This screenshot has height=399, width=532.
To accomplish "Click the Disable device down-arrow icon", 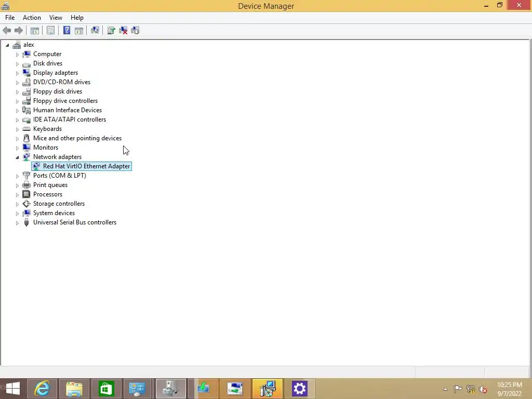I will click(135, 31).
